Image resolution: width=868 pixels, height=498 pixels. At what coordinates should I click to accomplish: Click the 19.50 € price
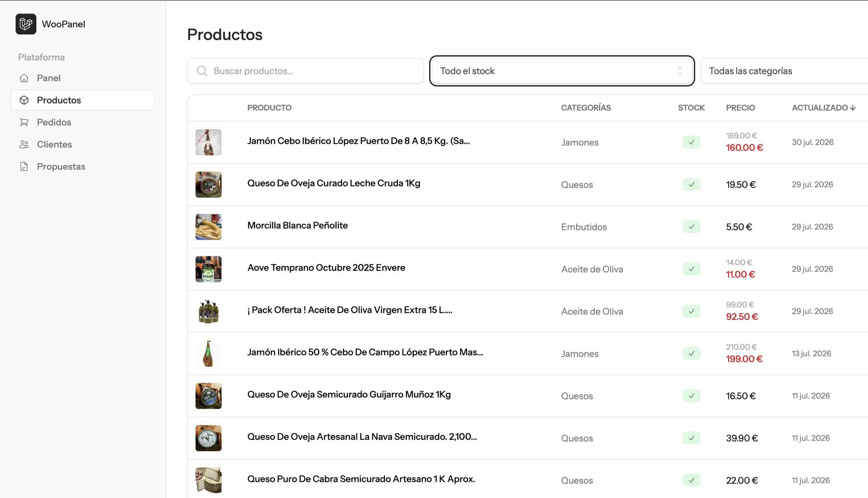tap(741, 185)
